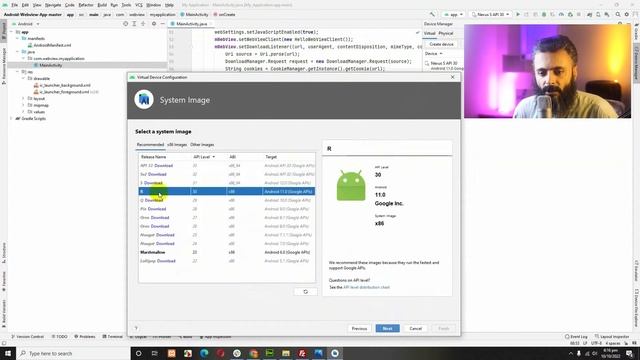The height and width of the screenshot is (360, 640).
Task: Switch to the x86 Images tab
Action: tap(177, 144)
